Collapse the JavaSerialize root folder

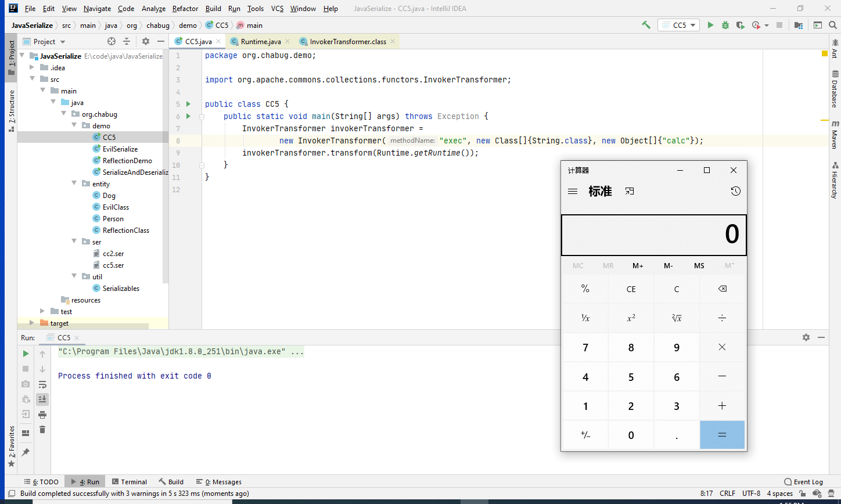[23, 56]
